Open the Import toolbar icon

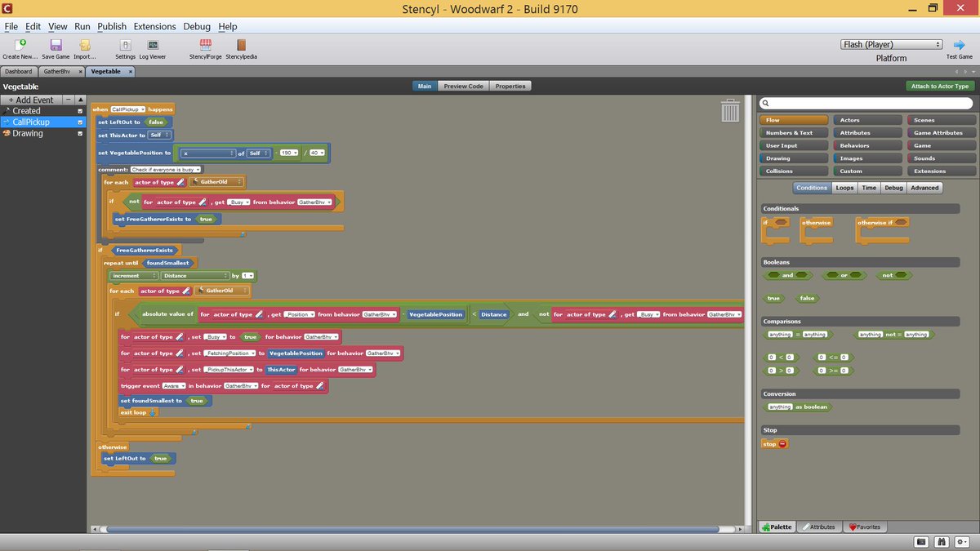click(85, 46)
